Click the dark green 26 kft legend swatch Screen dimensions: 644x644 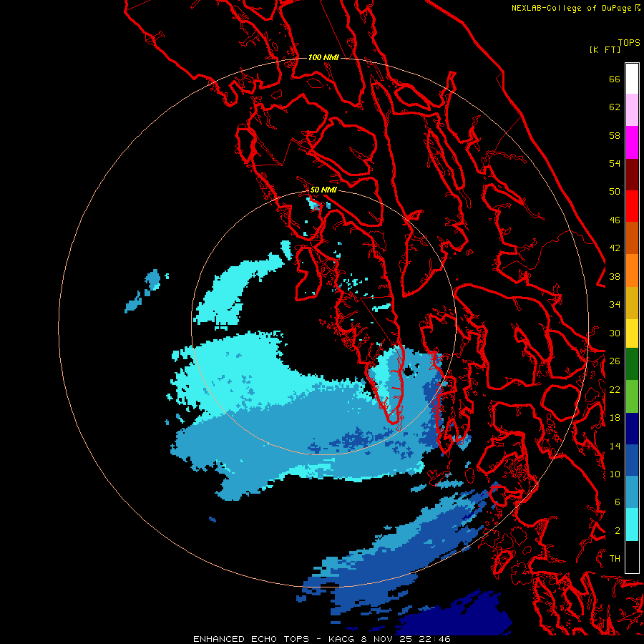point(632,364)
